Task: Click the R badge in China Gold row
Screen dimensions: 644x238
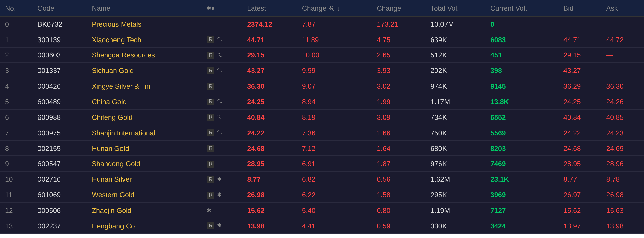Action: 210,102
